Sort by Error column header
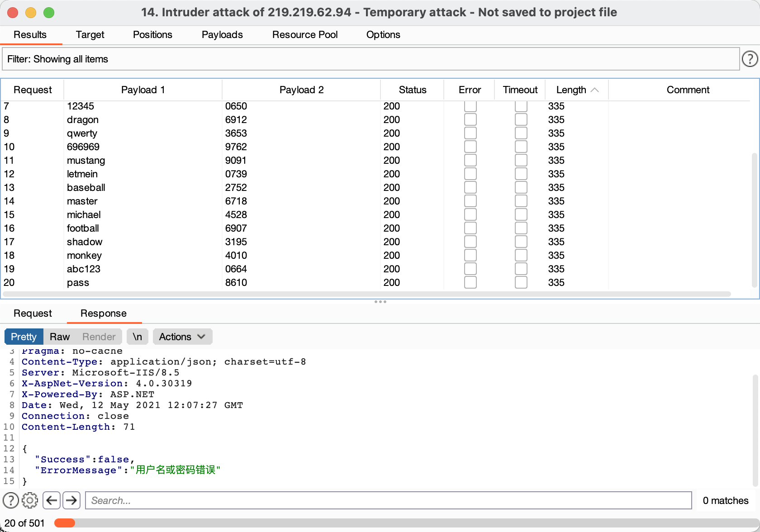 (x=470, y=90)
